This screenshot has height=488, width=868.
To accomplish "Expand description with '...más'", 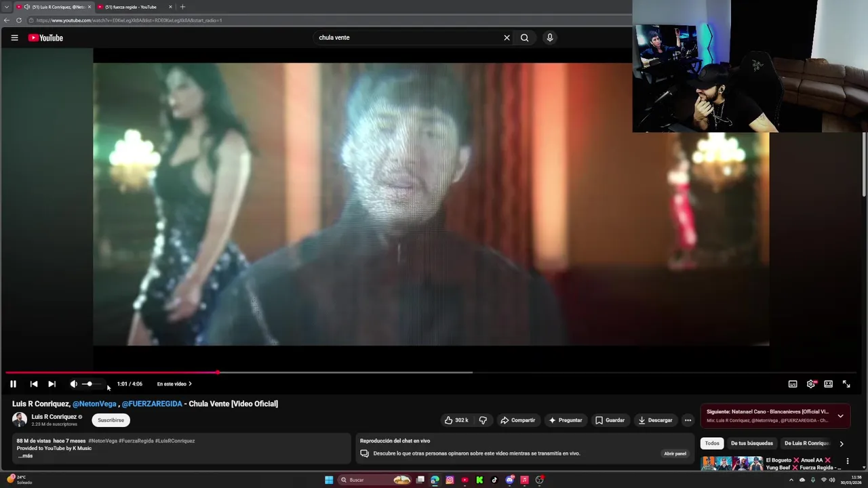I will pos(25,456).
